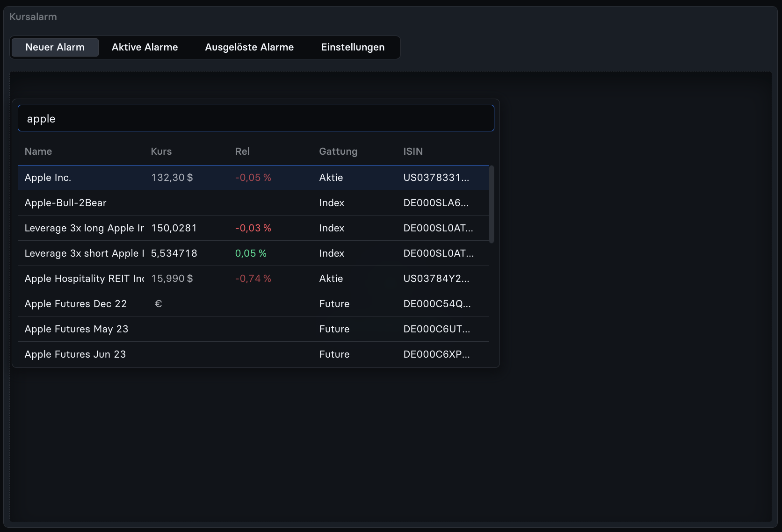Switch to the Neuer Alarm tab
The width and height of the screenshot is (782, 532).
(x=55, y=47)
